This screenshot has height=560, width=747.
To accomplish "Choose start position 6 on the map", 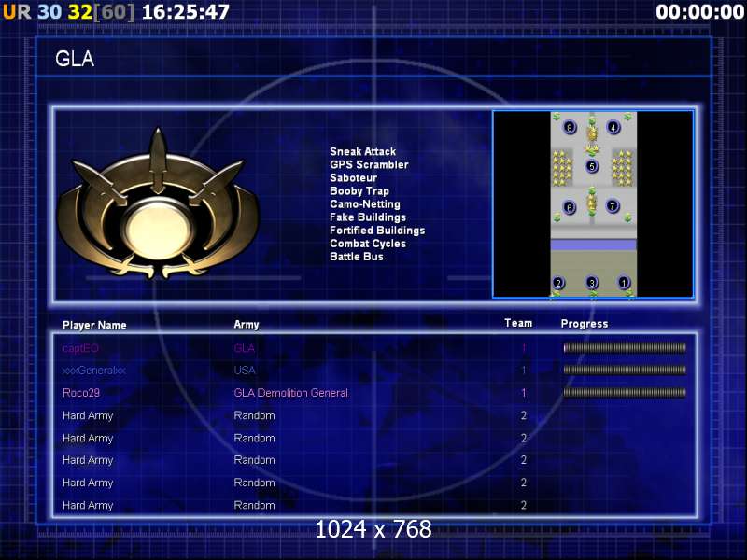I will pos(570,207).
